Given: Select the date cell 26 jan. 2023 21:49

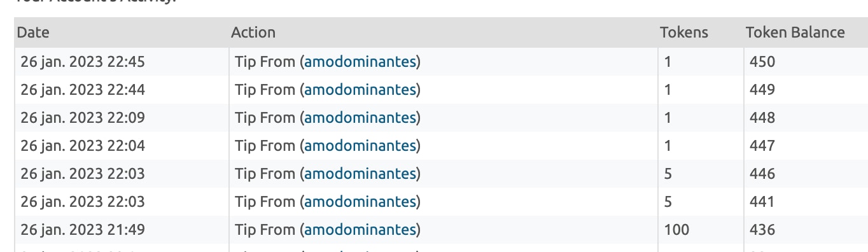Looking at the screenshot, I should click(83, 230).
